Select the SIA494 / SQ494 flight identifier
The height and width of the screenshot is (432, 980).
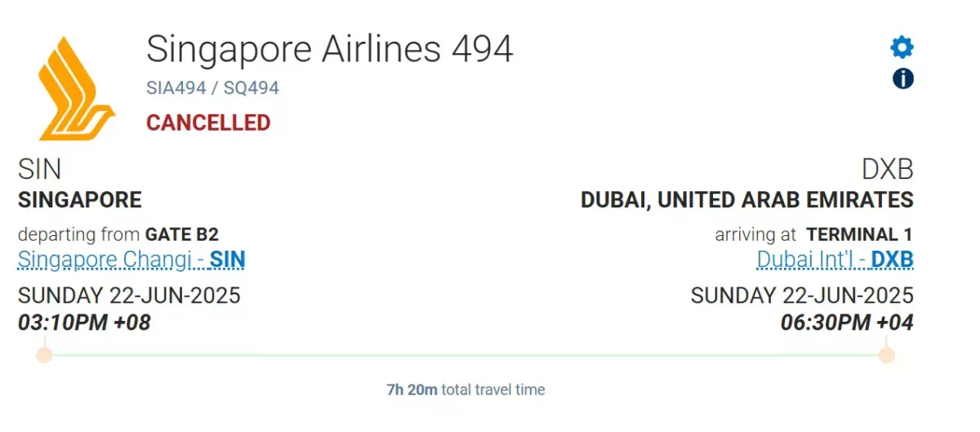coord(213,88)
